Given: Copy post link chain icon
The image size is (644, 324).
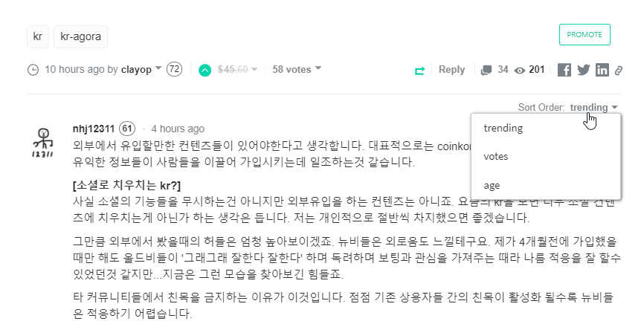Looking at the screenshot, I should click(619, 71).
